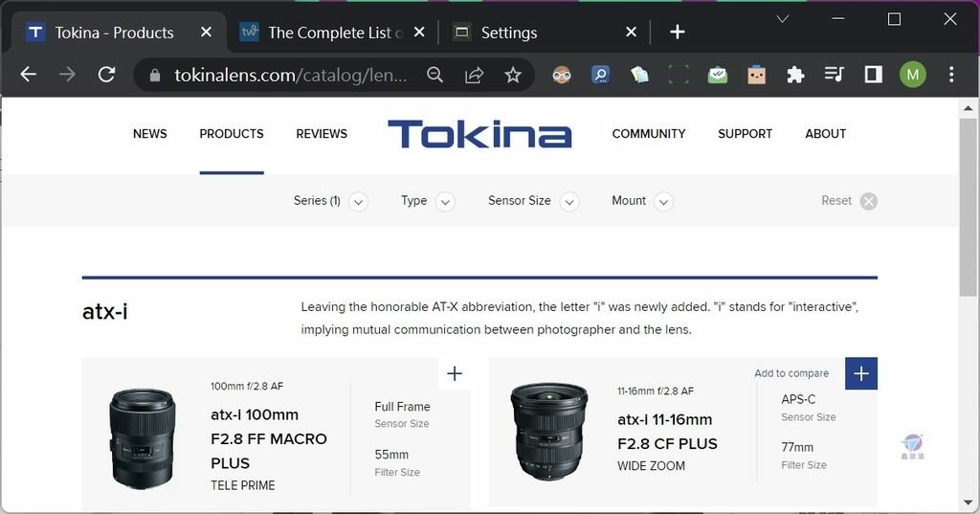This screenshot has width=980, height=514.
Task: Add atx-i 11-16mm lens to compare
Action: tap(861, 373)
